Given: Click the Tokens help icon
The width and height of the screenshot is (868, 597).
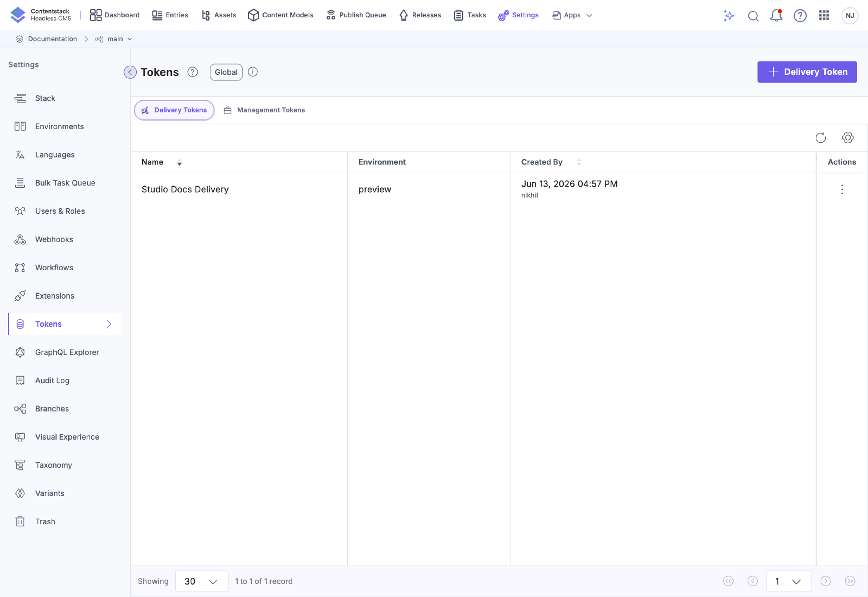Looking at the screenshot, I should click(x=193, y=72).
